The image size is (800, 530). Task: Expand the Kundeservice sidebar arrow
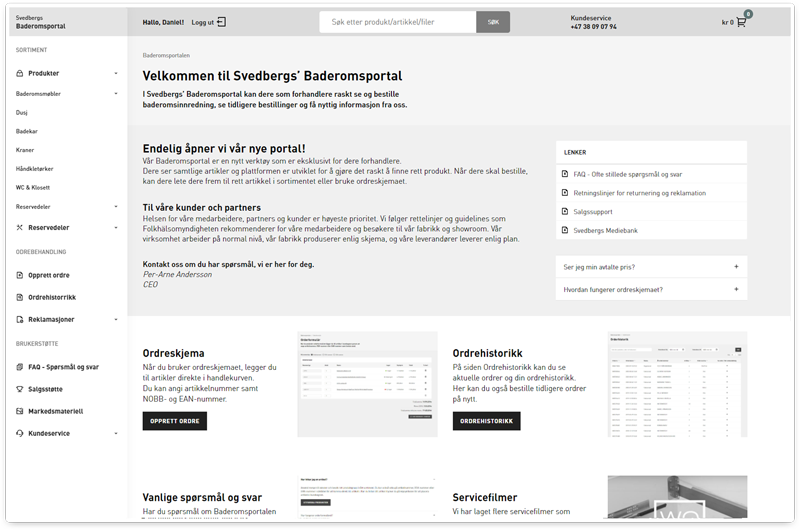(x=116, y=434)
